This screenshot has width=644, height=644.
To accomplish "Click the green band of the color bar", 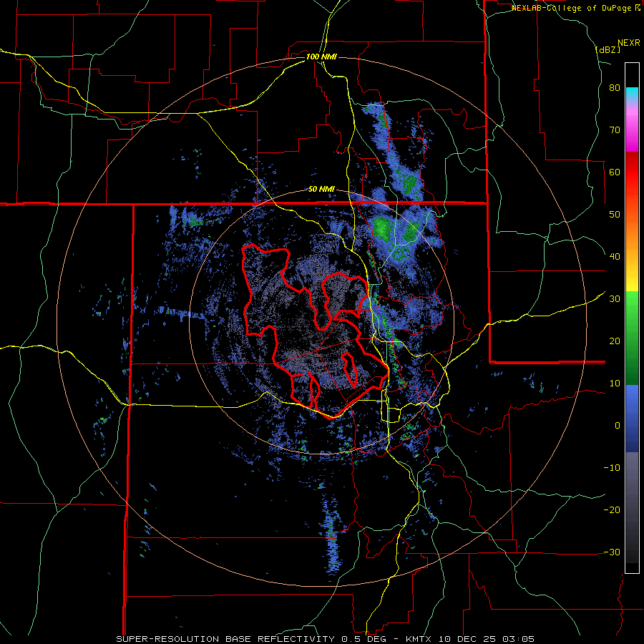I will [633, 338].
